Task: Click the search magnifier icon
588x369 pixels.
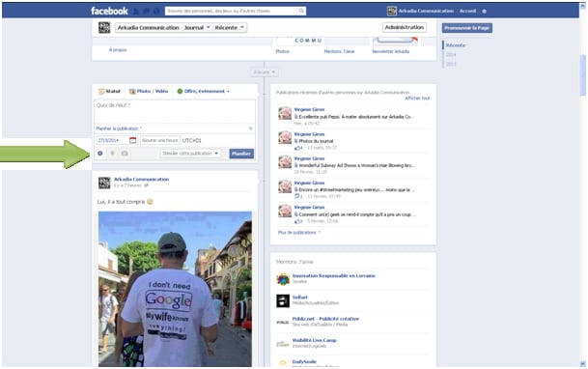Action: pyautogui.click(x=301, y=11)
